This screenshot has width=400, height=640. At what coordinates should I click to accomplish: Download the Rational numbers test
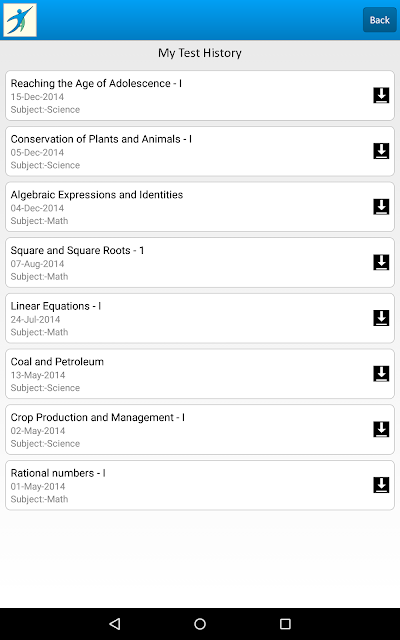click(381, 485)
